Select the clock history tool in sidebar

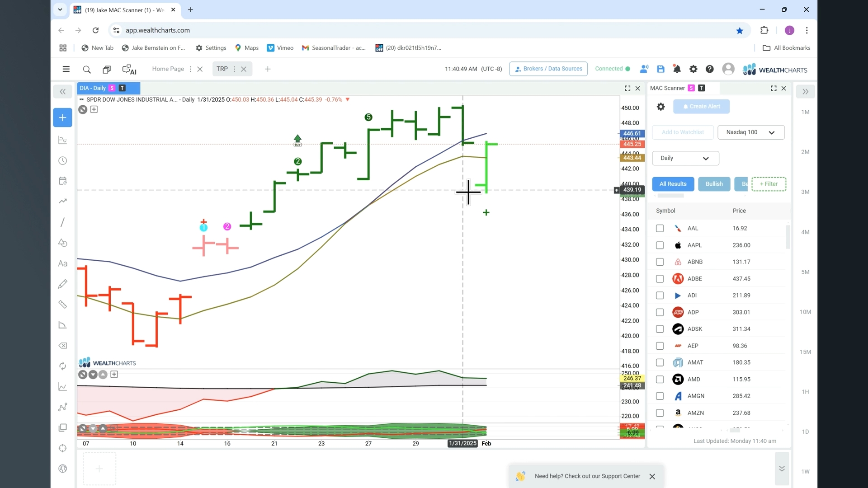[x=63, y=161]
